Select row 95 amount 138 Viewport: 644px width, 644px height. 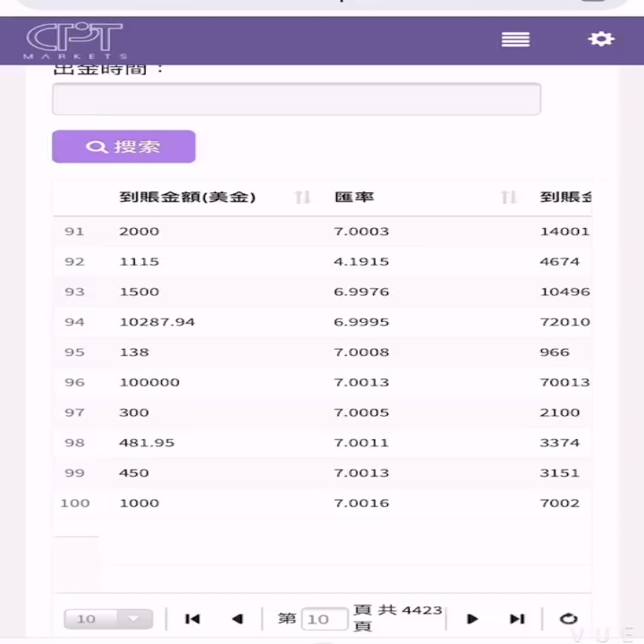134,352
